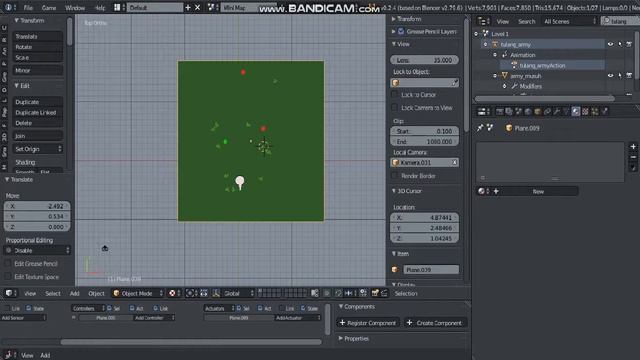The image size is (640, 360).
Task: Open the Particles properties tab icon
Action: tap(594, 111)
